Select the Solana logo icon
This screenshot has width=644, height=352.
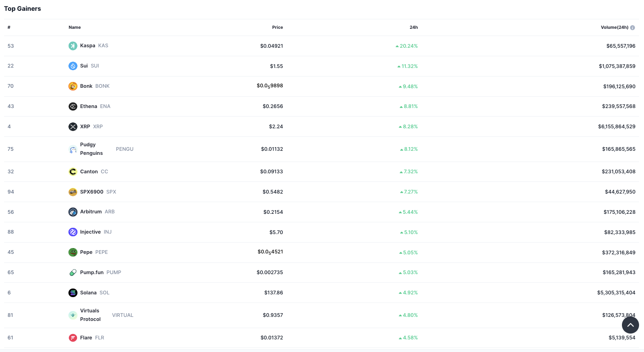[x=73, y=293]
